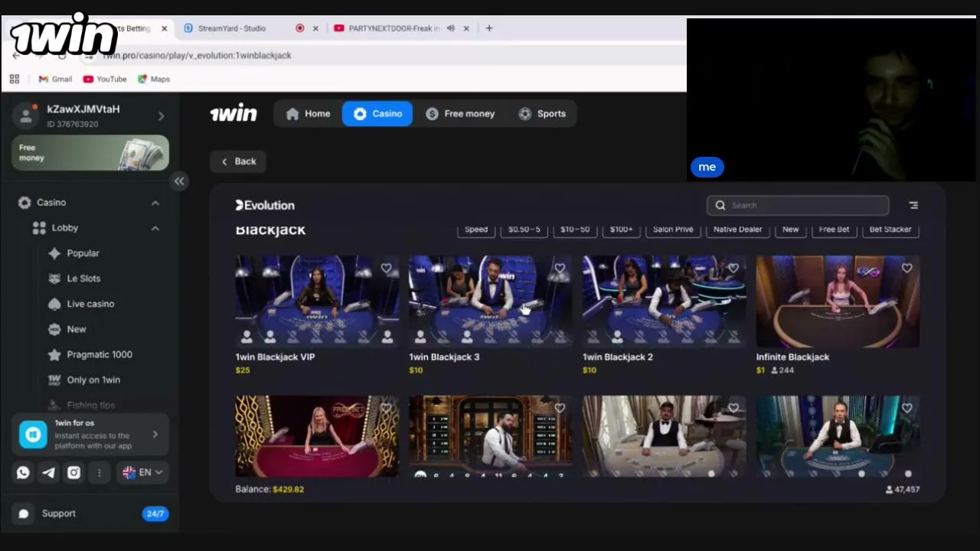The width and height of the screenshot is (980, 551).
Task: Select Fishing tips in the sidebar
Action: (x=91, y=405)
